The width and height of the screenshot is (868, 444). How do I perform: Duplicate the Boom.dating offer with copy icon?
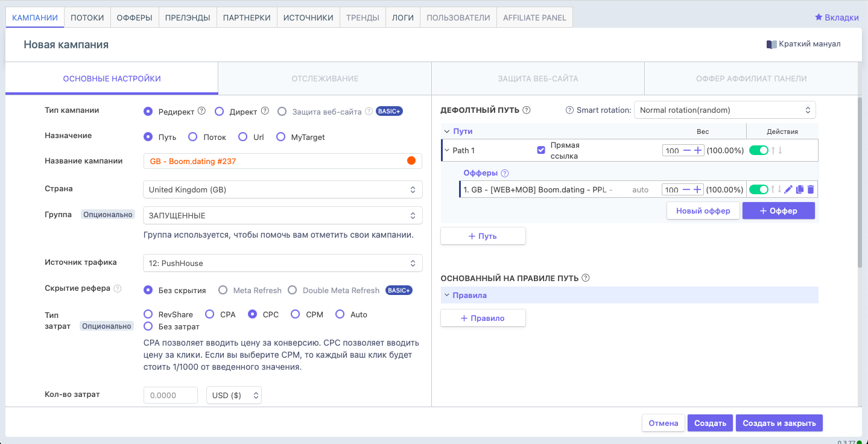click(800, 189)
